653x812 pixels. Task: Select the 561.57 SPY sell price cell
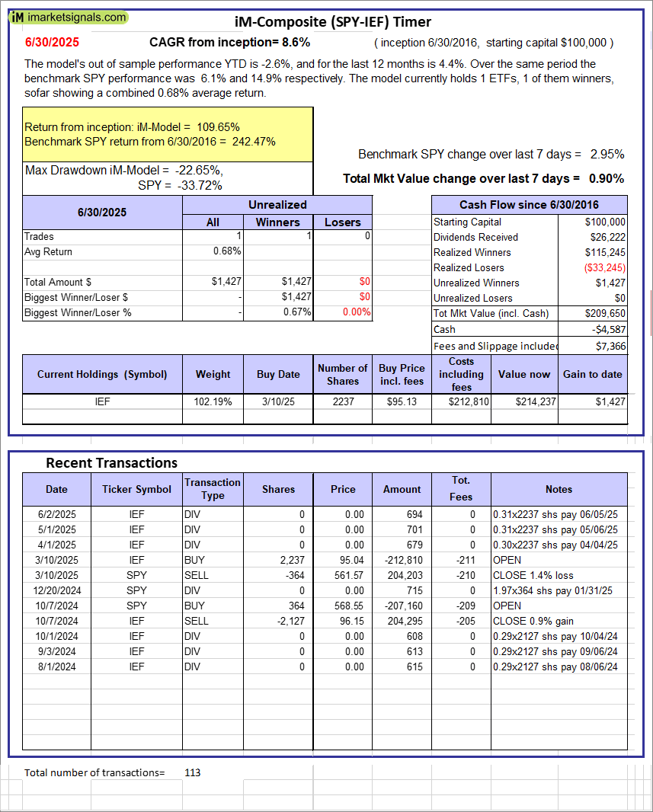click(x=342, y=575)
